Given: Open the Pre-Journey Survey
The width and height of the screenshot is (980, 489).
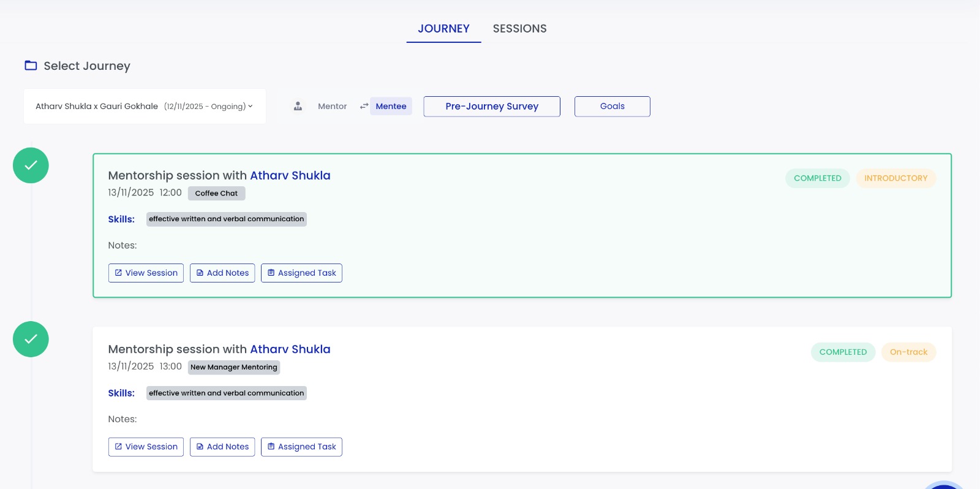Looking at the screenshot, I should tap(492, 106).
